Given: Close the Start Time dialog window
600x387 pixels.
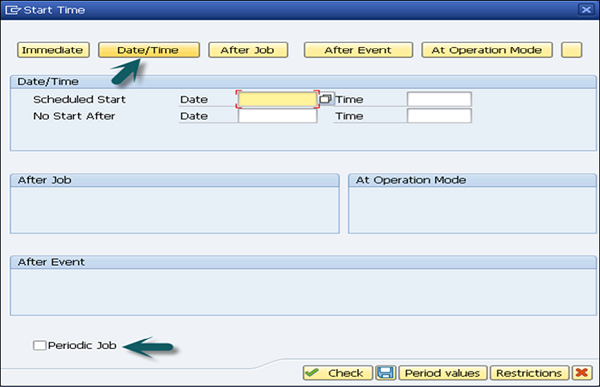Looking at the screenshot, I should (x=586, y=10).
